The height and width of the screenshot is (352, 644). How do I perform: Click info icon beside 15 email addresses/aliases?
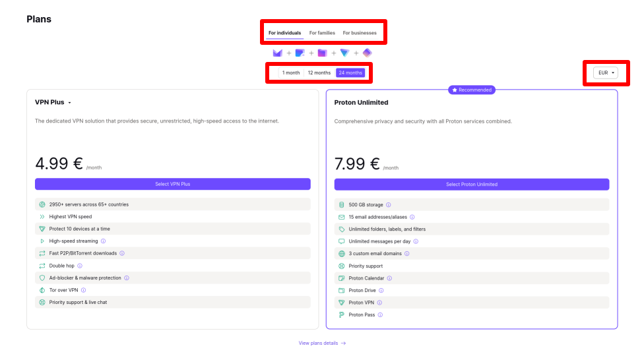[412, 217]
